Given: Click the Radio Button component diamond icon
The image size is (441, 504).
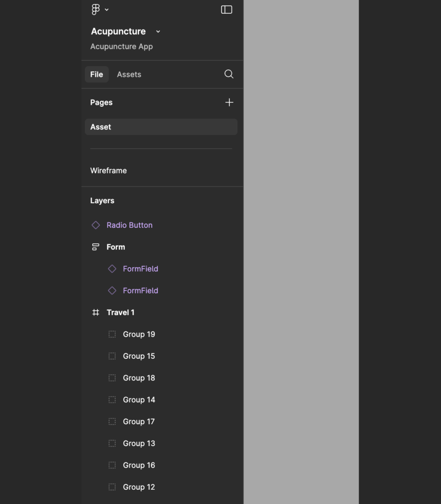Looking at the screenshot, I should 96,225.
